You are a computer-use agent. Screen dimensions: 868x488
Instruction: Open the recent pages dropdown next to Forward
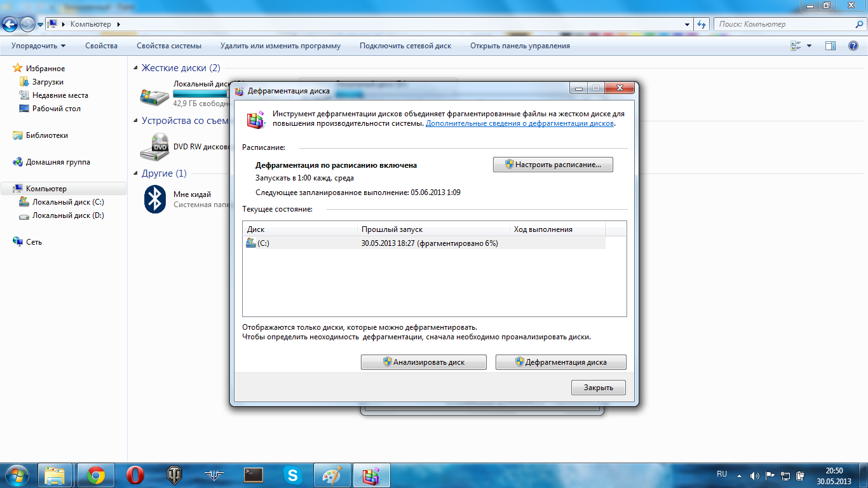[41, 24]
